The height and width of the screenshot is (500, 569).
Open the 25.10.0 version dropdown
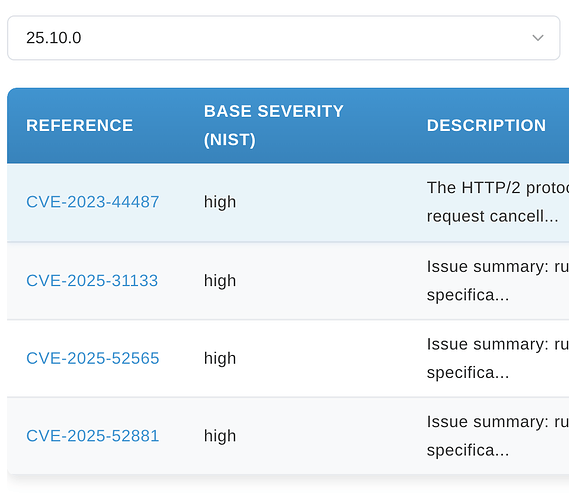pyautogui.click(x=284, y=38)
